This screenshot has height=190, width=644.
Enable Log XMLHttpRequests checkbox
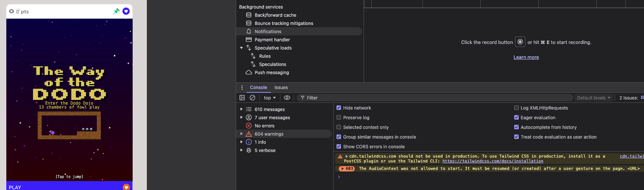[516, 108]
